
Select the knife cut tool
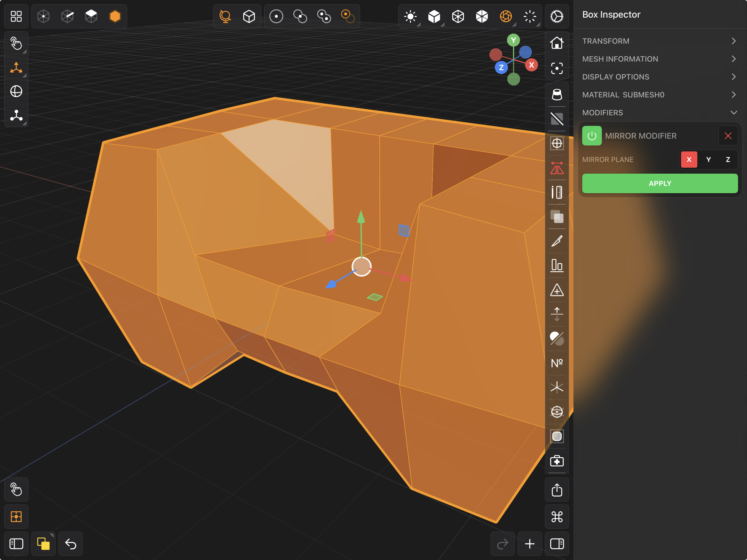[557, 241]
